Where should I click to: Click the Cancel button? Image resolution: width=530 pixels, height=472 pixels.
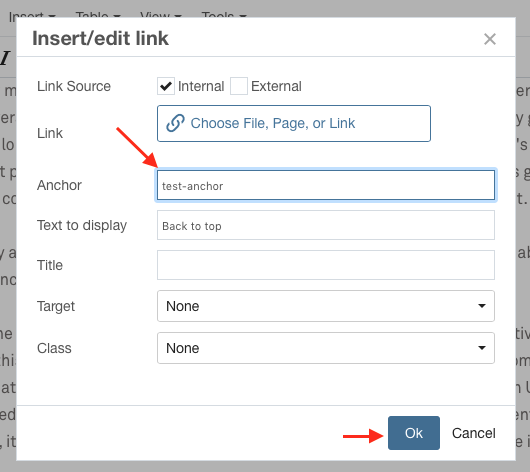pos(474,433)
